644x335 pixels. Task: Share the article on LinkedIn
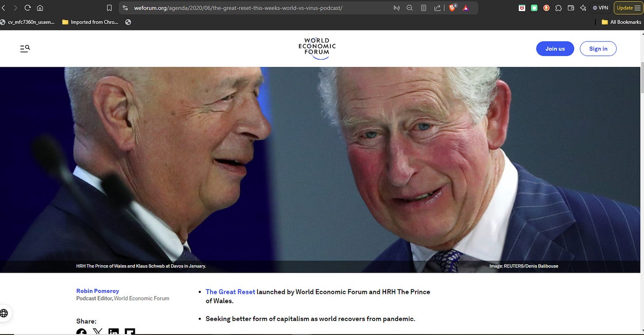click(x=114, y=332)
